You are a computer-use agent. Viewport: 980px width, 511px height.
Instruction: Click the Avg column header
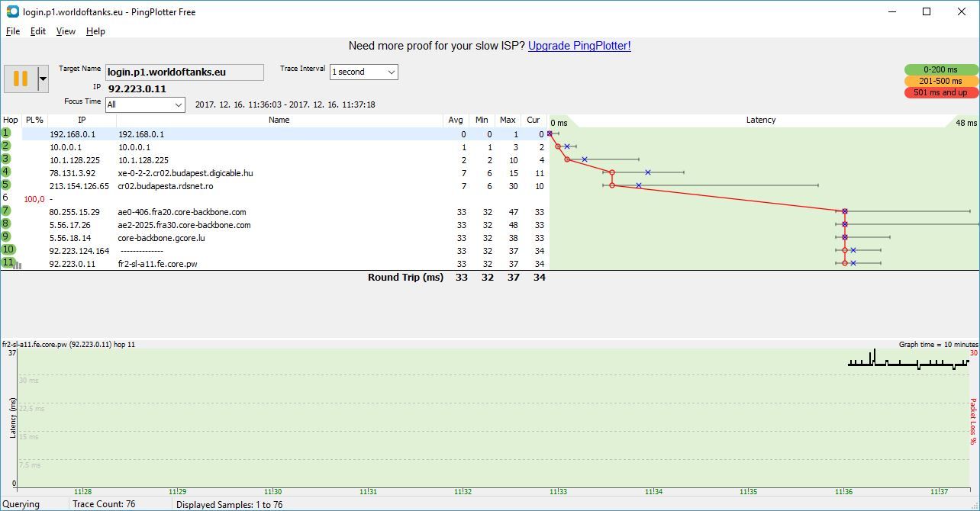(x=456, y=121)
